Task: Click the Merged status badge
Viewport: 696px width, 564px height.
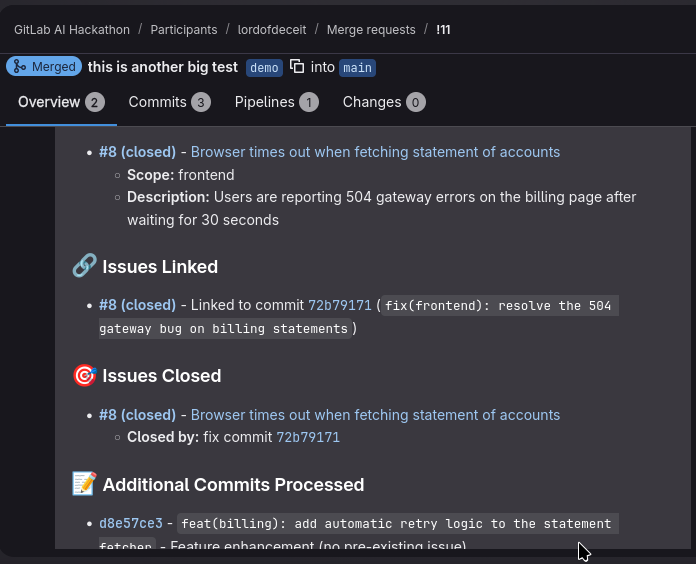Action: 44,67
